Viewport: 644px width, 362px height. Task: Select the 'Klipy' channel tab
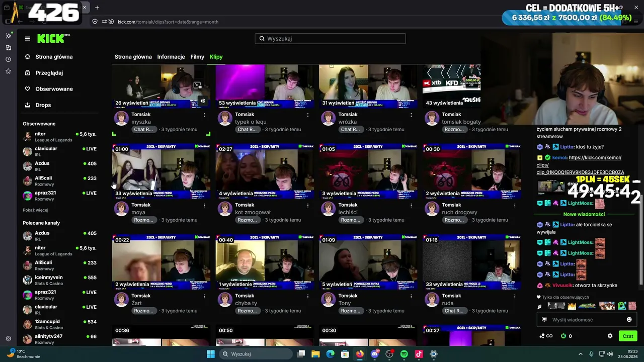216,57
